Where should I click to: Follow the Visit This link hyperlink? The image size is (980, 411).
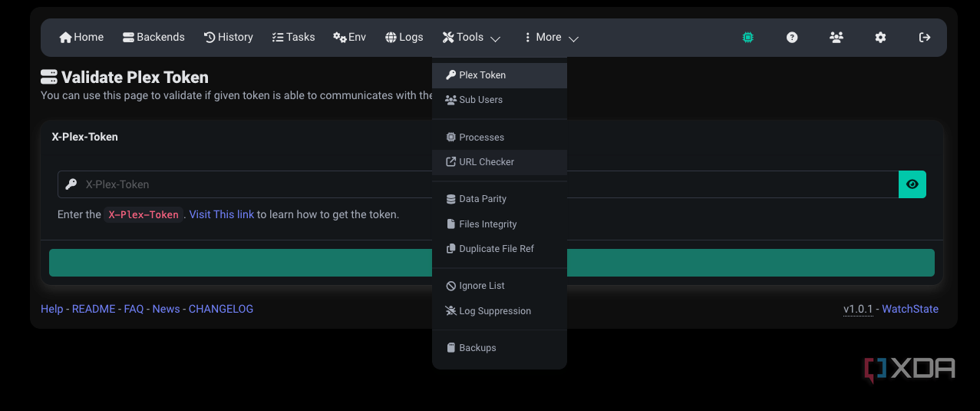tap(222, 214)
